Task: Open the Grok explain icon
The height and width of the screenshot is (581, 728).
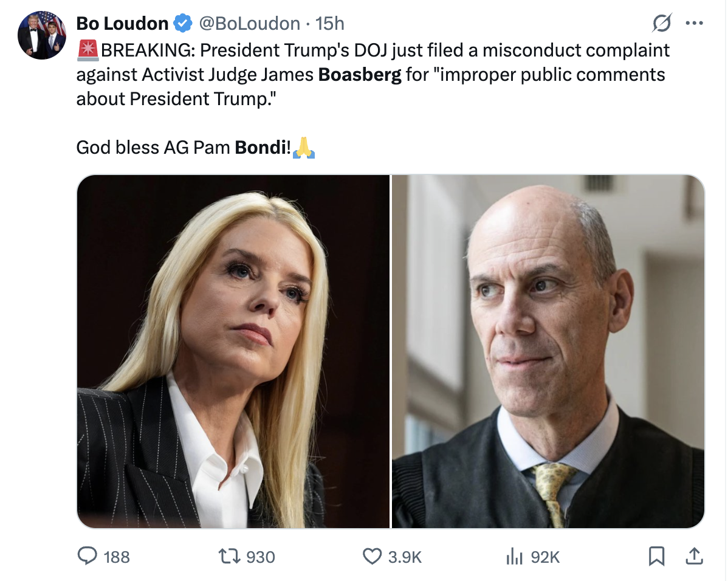Action: click(662, 23)
